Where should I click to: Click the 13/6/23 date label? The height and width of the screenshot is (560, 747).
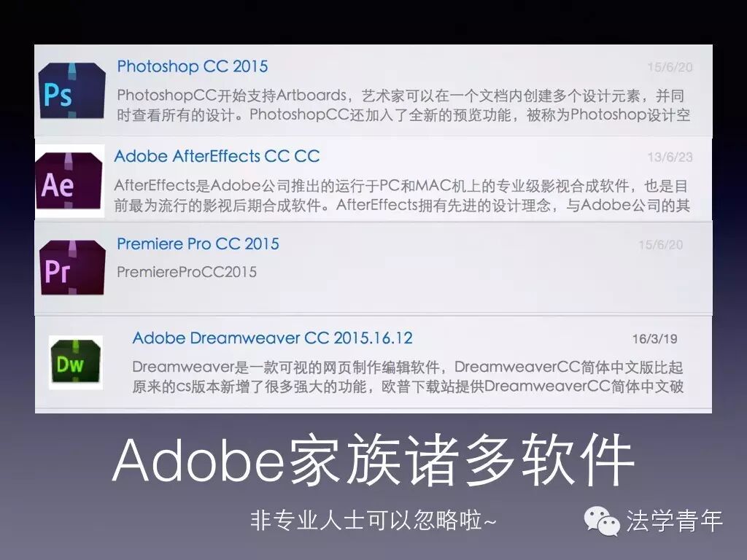(x=670, y=157)
